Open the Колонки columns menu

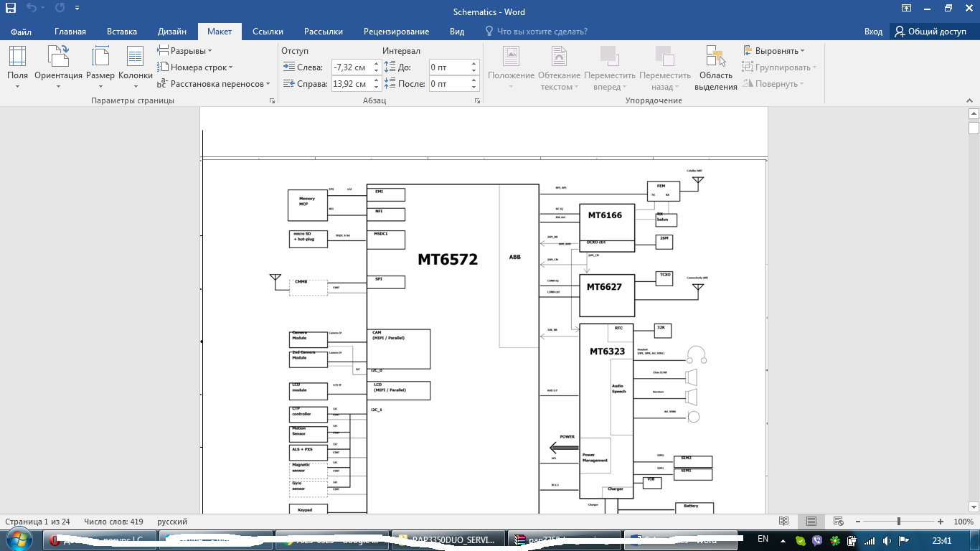point(135,67)
